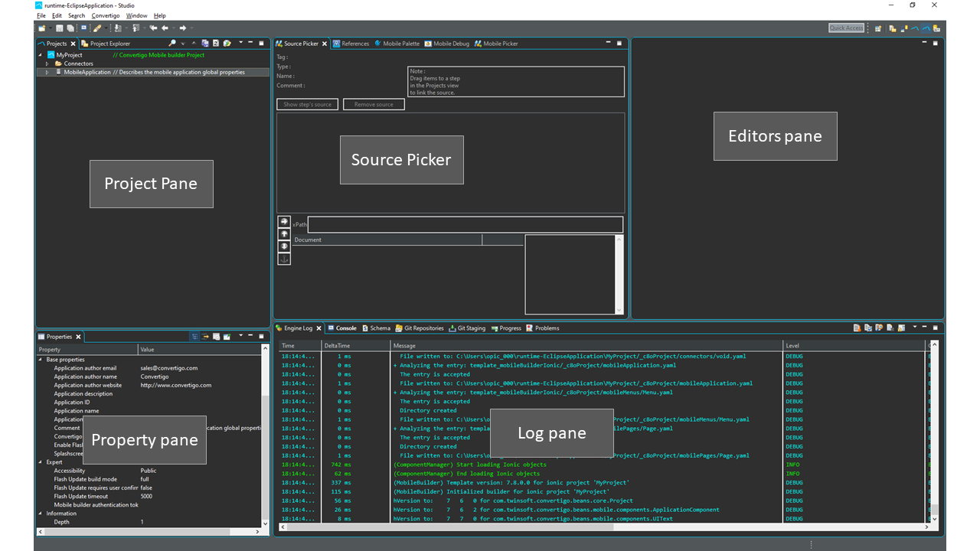
Task: Click the Show step's source button
Action: click(x=307, y=104)
